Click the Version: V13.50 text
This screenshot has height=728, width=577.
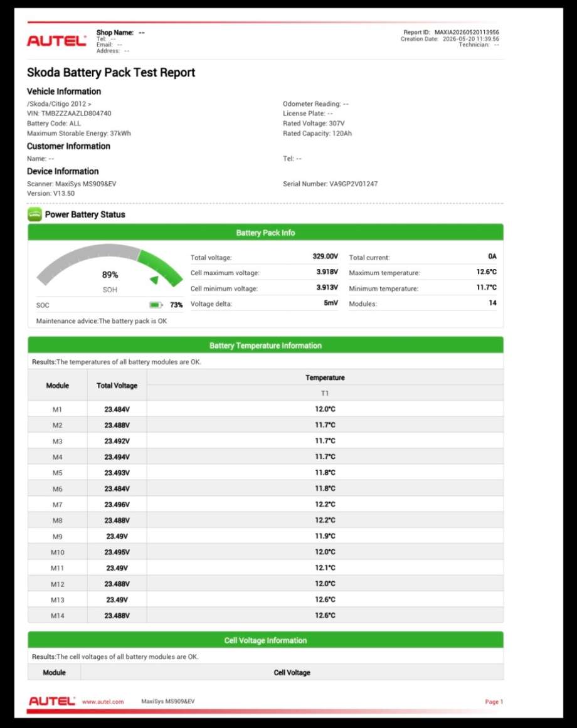51,193
